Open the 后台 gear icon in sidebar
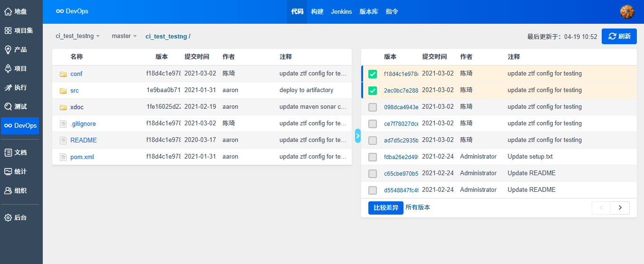 click(x=8, y=217)
